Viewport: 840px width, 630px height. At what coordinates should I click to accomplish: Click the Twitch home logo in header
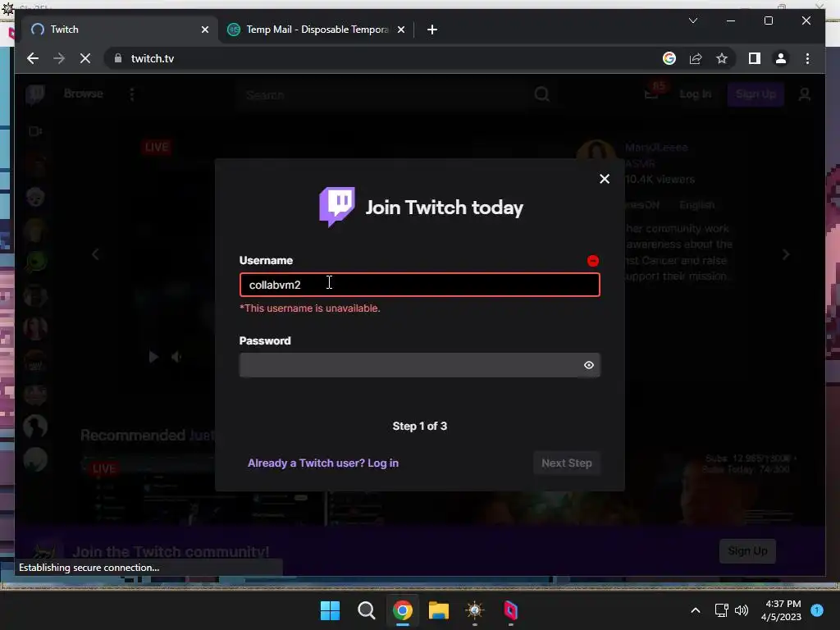tap(34, 94)
